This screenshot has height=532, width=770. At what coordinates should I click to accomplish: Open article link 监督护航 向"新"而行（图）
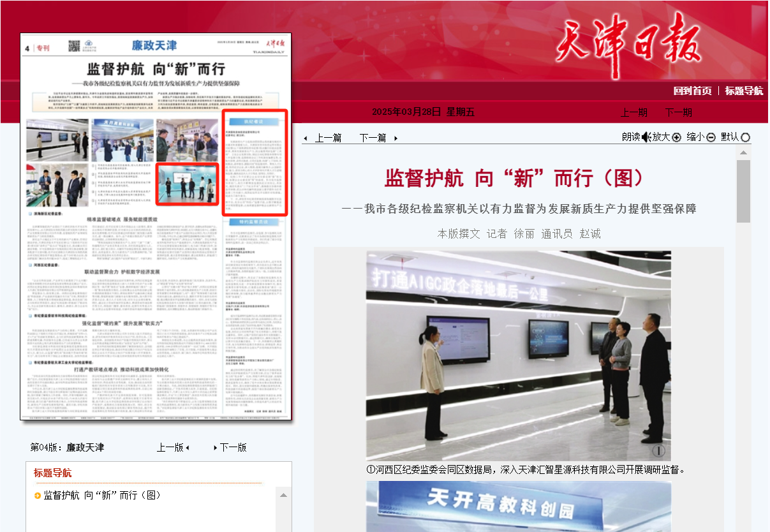[x=102, y=496]
